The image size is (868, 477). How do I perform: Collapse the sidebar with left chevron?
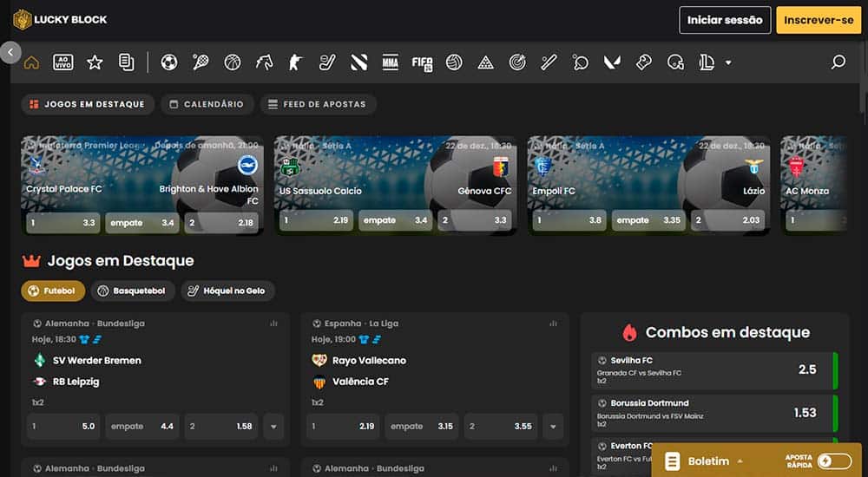pyautogui.click(x=10, y=53)
